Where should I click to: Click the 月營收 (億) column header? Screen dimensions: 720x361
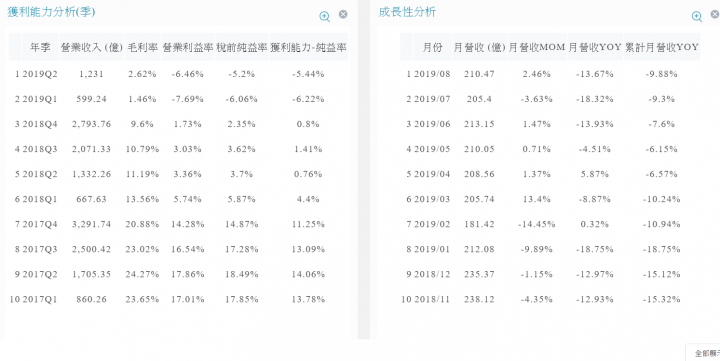click(x=479, y=47)
